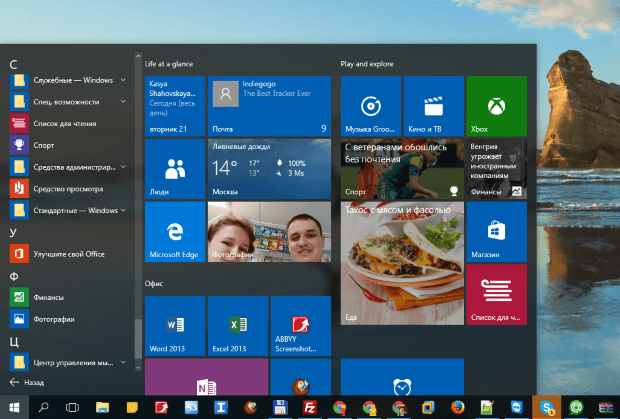Open the Люди people tile
This screenshot has width=620, height=419.
coord(175,169)
